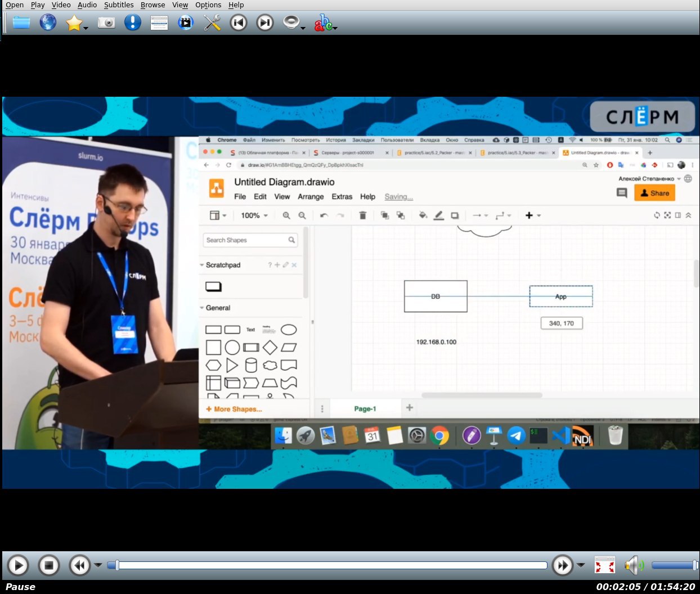
Task: Open the player's Open menu
Action: tap(14, 4)
